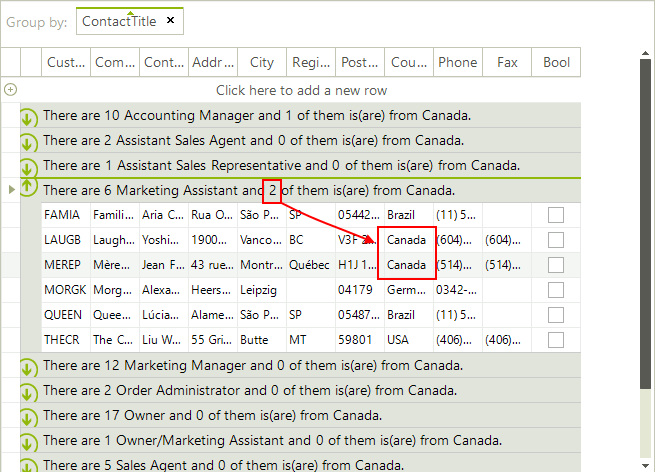This screenshot has height=472, width=655.
Task: Toggle the Bool checkbox for FAMIA row
Action: pyautogui.click(x=556, y=215)
